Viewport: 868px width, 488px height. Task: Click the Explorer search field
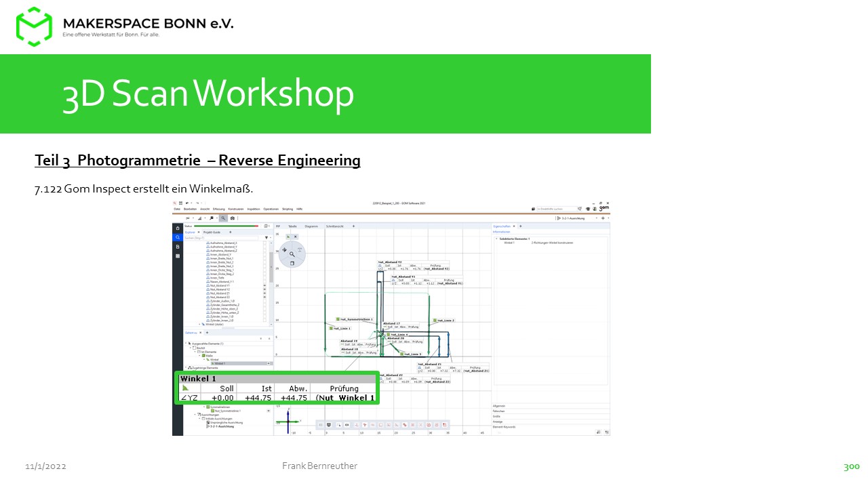pyautogui.click(x=221, y=238)
